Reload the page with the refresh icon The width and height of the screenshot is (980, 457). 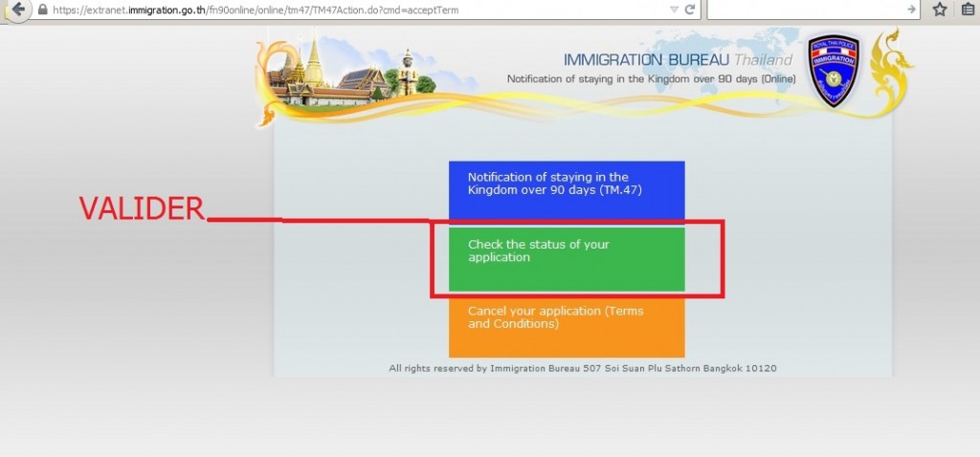click(690, 10)
